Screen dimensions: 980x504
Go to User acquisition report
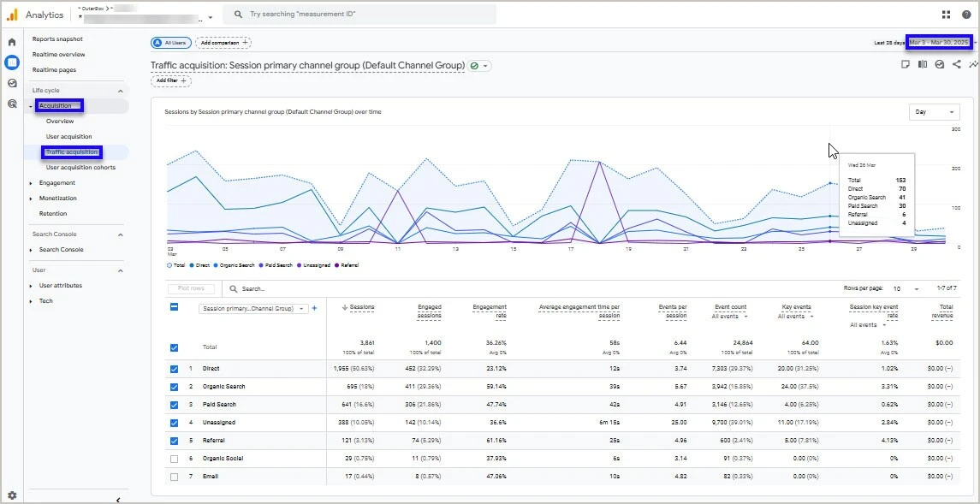click(x=68, y=137)
